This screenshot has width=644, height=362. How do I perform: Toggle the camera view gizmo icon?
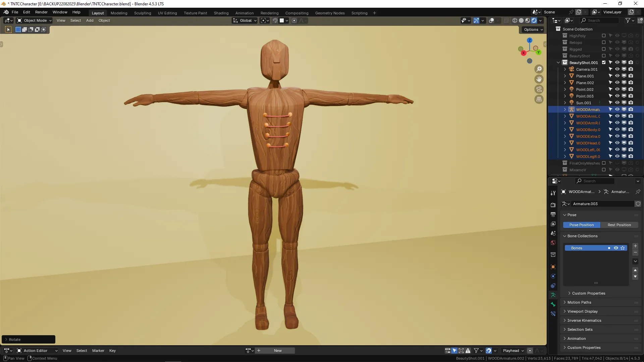tap(539, 89)
